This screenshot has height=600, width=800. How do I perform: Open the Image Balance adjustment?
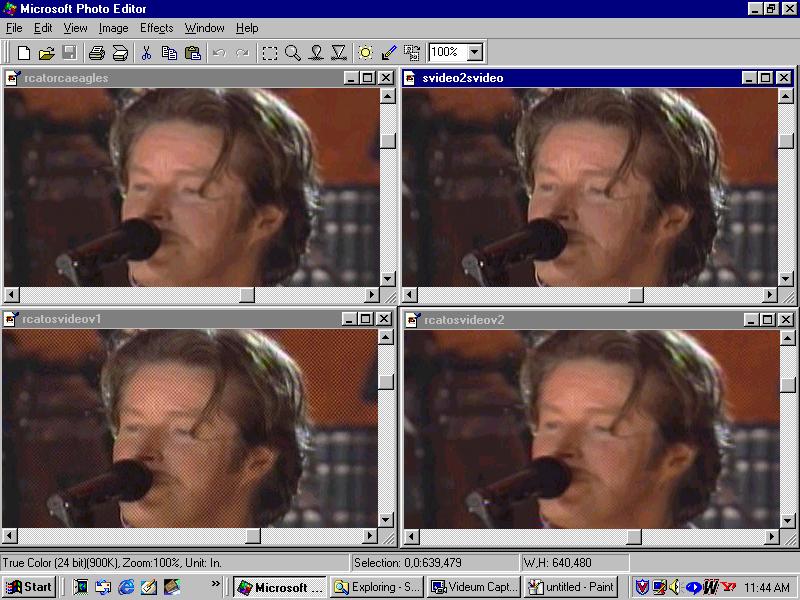365,52
